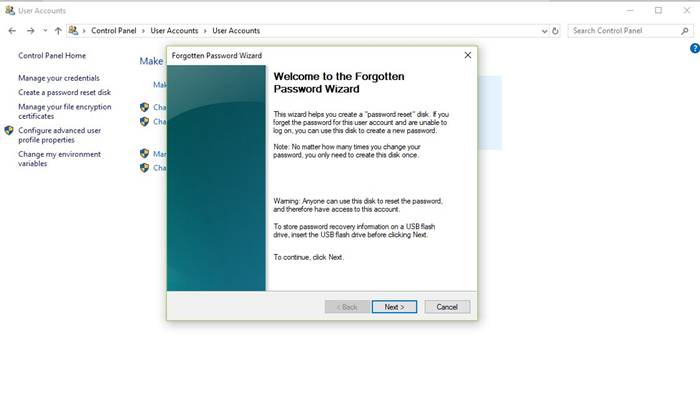Select Control Panel in the breadcrumb path

113,31
